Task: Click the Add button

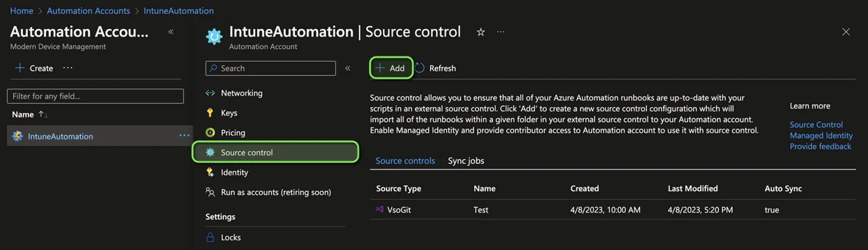Action: click(391, 68)
